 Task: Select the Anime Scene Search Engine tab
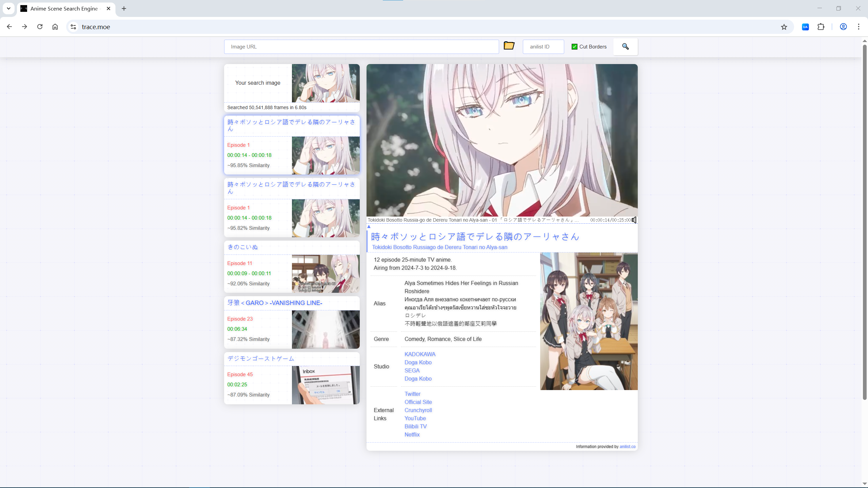64,8
